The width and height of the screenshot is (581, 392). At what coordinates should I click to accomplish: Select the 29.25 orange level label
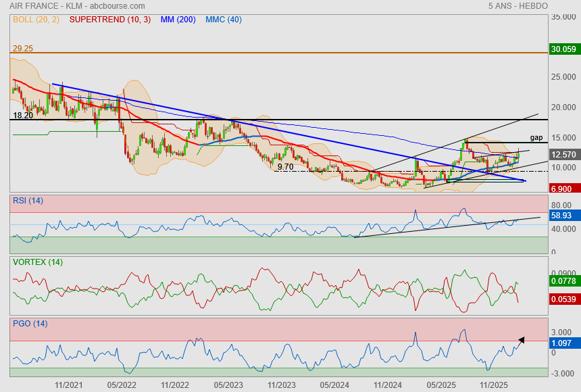pos(23,48)
